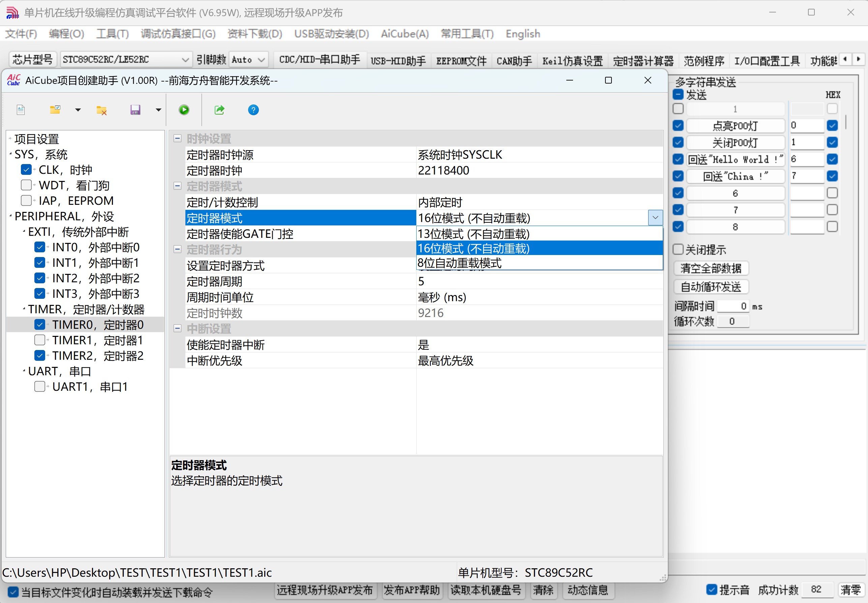Select 8位自动重载模式 option

(x=539, y=263)
